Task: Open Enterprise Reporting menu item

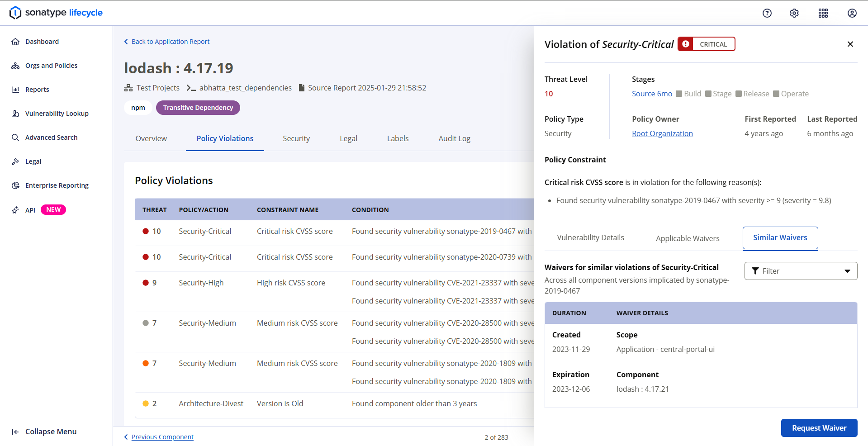Action: coord(56,185)
